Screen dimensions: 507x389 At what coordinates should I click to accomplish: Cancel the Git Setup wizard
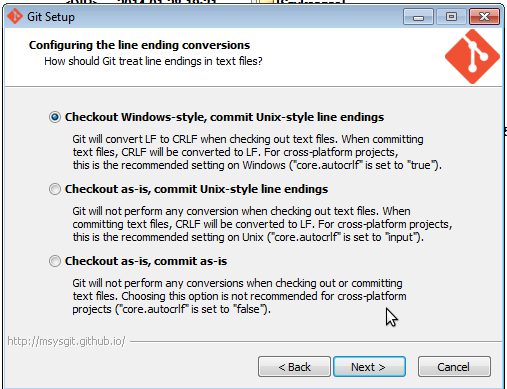[x=454, y=367]
